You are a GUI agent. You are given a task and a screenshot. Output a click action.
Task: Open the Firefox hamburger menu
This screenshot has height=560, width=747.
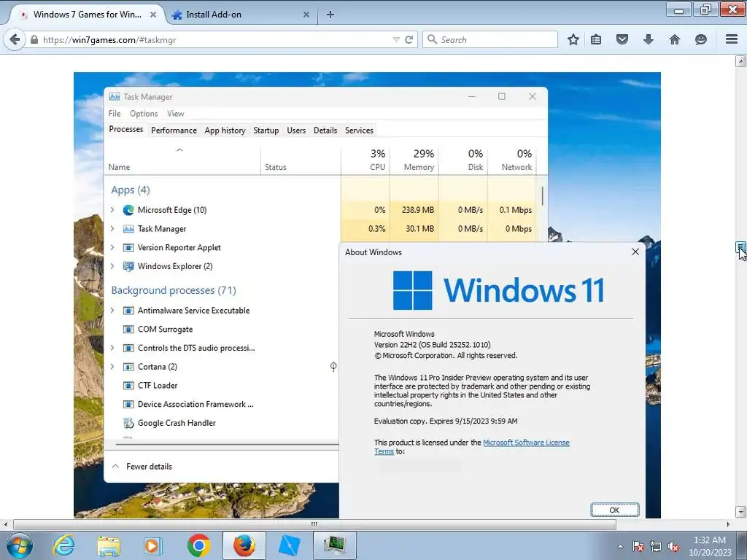[732, 39]
